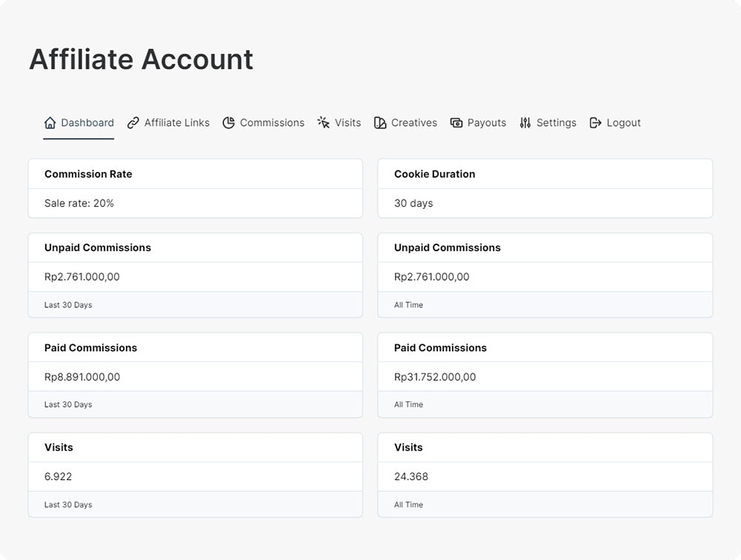Click 'Last 30 Days' under 6.922 visits
Screen dimensions: 741x560
pos(68,504)
